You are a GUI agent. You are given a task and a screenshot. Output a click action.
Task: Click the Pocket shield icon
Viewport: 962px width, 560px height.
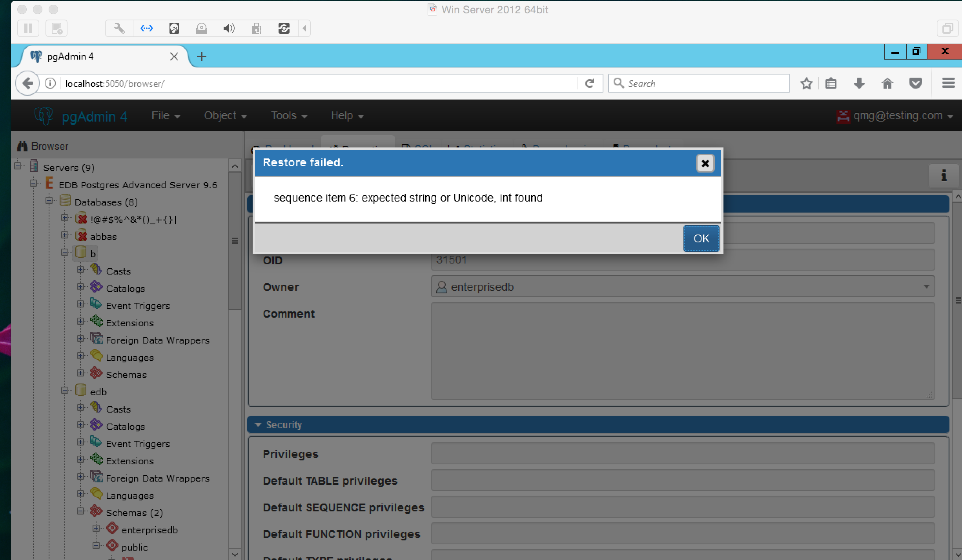click(x=915, y=84)
